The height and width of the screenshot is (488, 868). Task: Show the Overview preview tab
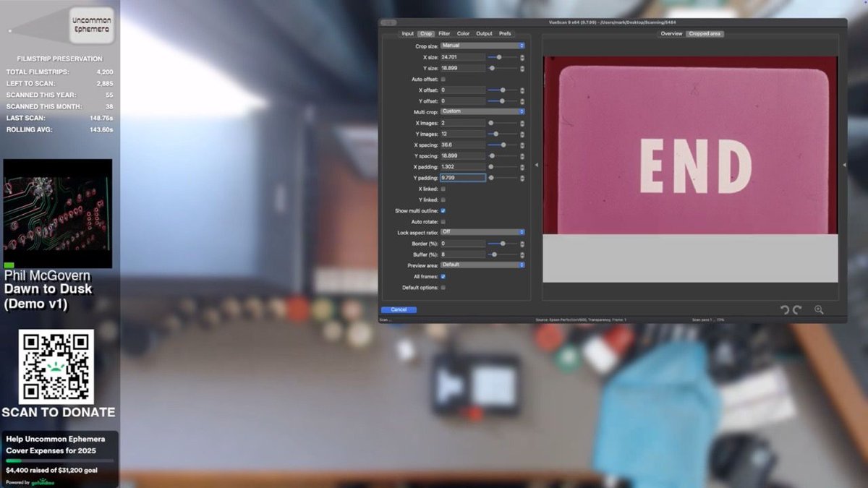point(671,34)
